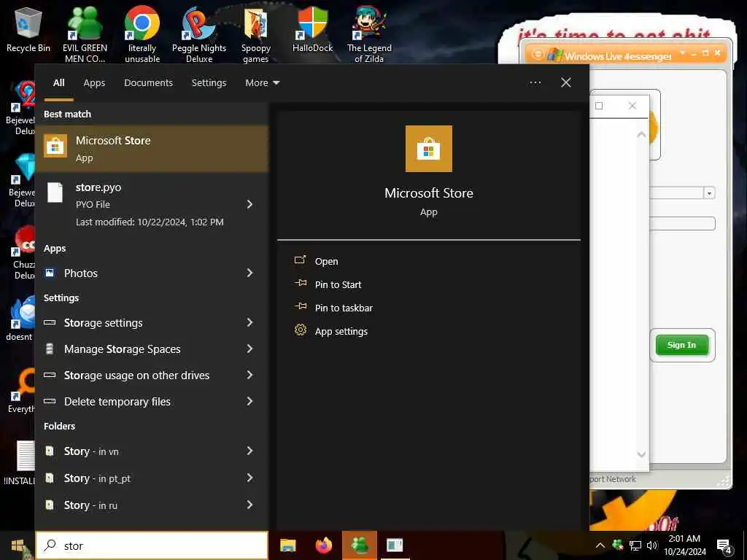This screenshot has height=560, width=747.
Task: Click the Messenger text field under the dropdown
Action: tap(682, 223)
